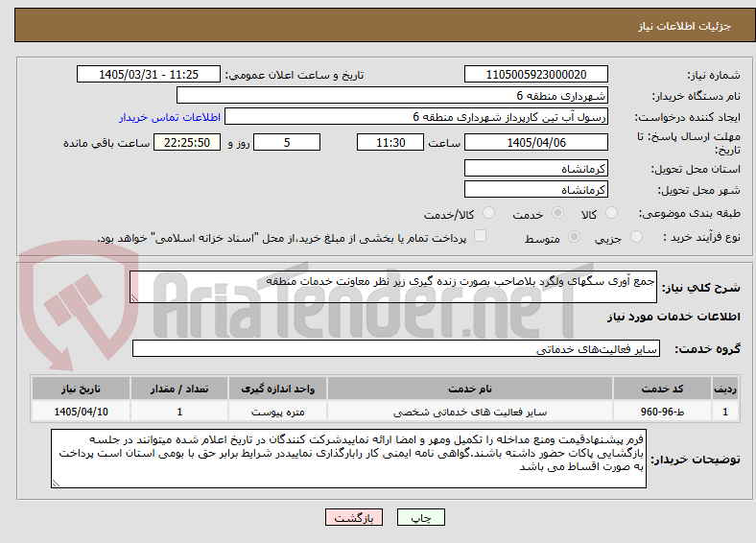Click the unit cell متره پیوست
This screenshot has width=756, height=543.
pyautogui.click(x=277, y=412)
